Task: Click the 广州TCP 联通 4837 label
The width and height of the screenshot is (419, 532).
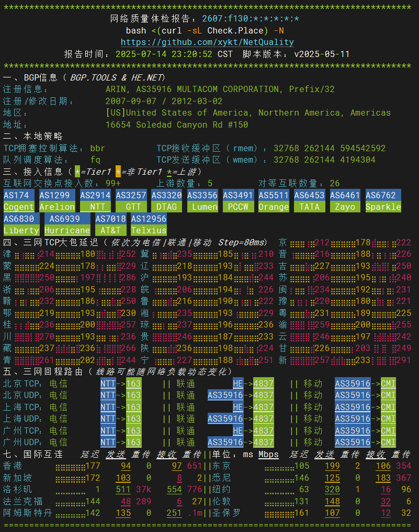Action: tap(263, 431)
